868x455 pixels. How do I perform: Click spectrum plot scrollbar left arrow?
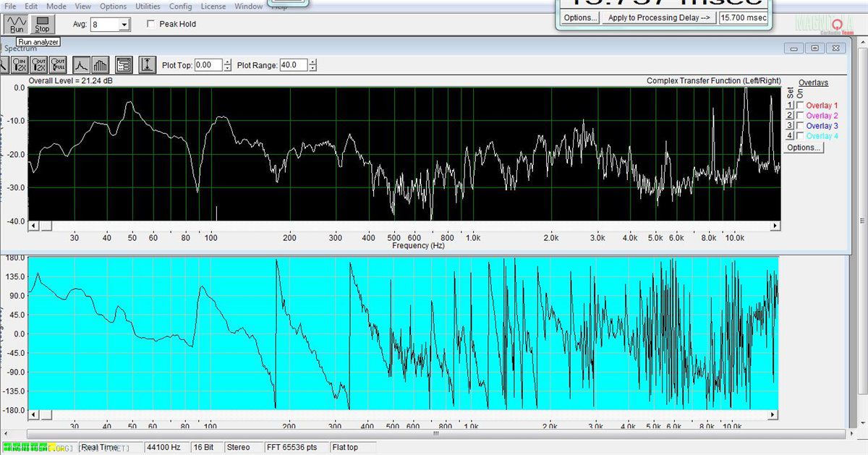click(x=33, y=226)
